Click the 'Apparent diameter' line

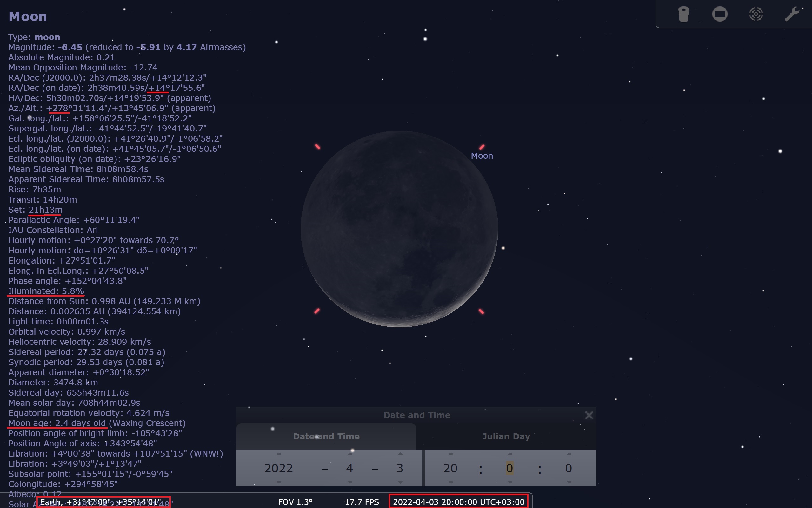79,372
